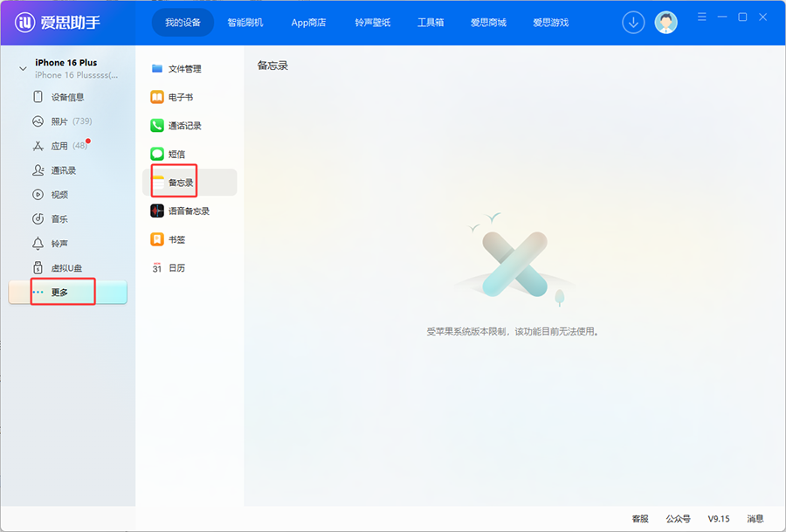
Task: Open the 短信 message bubble icon
Action: point(157,154)
